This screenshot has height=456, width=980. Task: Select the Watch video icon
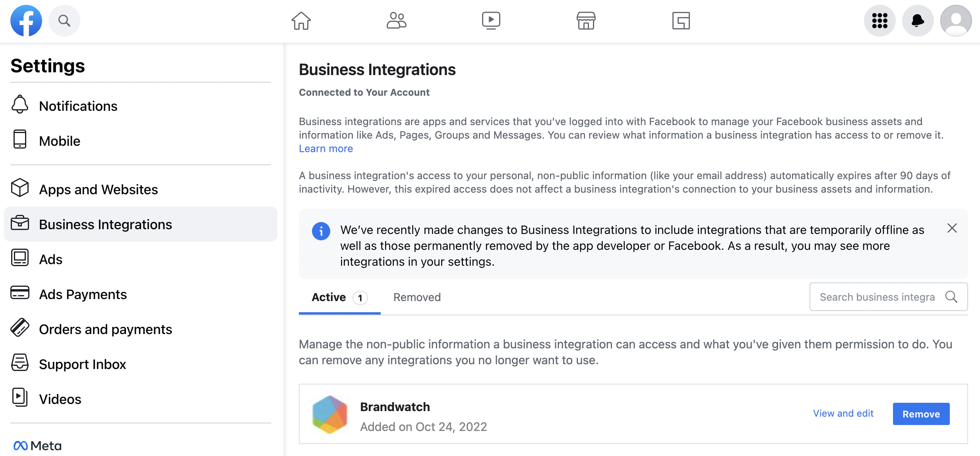(491, 21)
